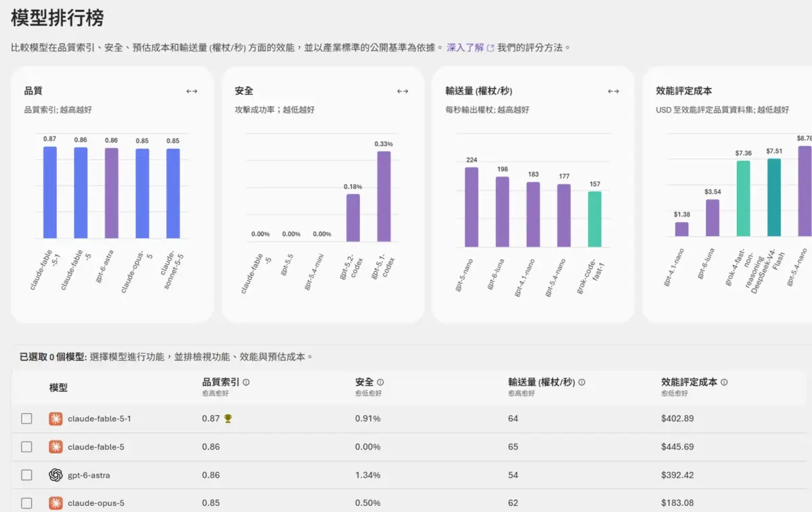
Task: Click the logo icon in claude-fable-5 table row
Action: click(x=56, y=447)
